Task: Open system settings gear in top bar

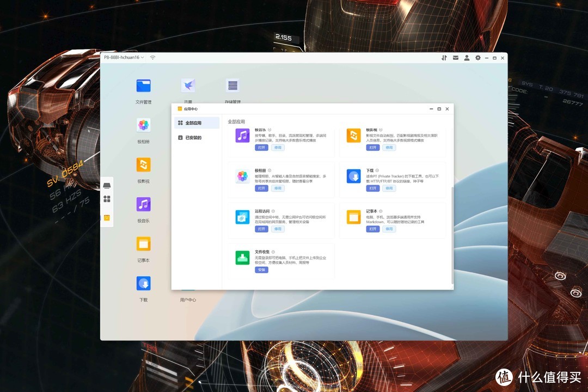Action: tap(478, 58)
